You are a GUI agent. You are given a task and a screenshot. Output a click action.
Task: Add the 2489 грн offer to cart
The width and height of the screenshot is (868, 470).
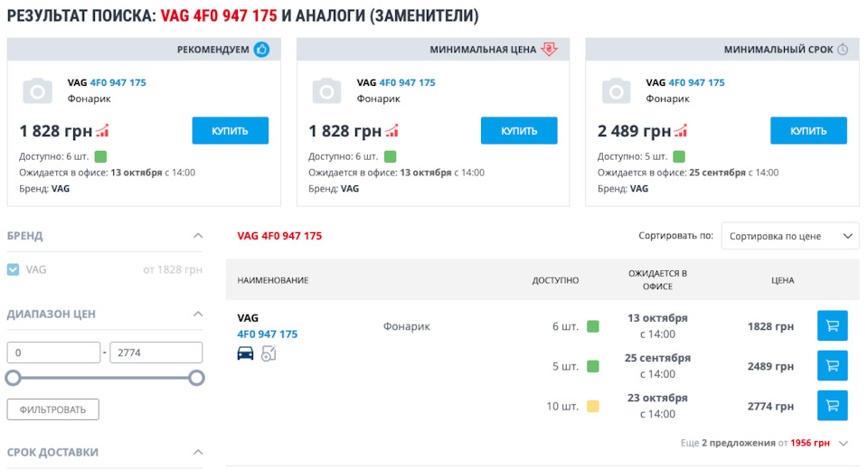(832, 365)
